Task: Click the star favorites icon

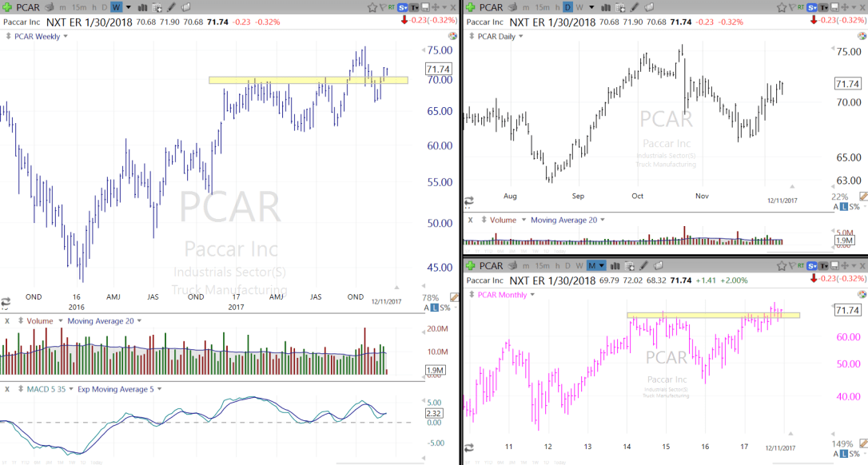Action: click(x=372, y=6)
